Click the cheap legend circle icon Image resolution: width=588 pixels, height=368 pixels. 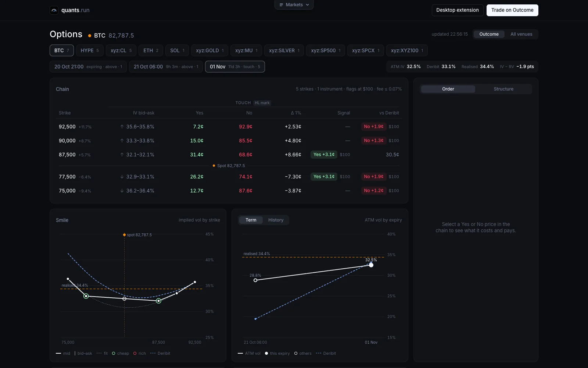114,353
